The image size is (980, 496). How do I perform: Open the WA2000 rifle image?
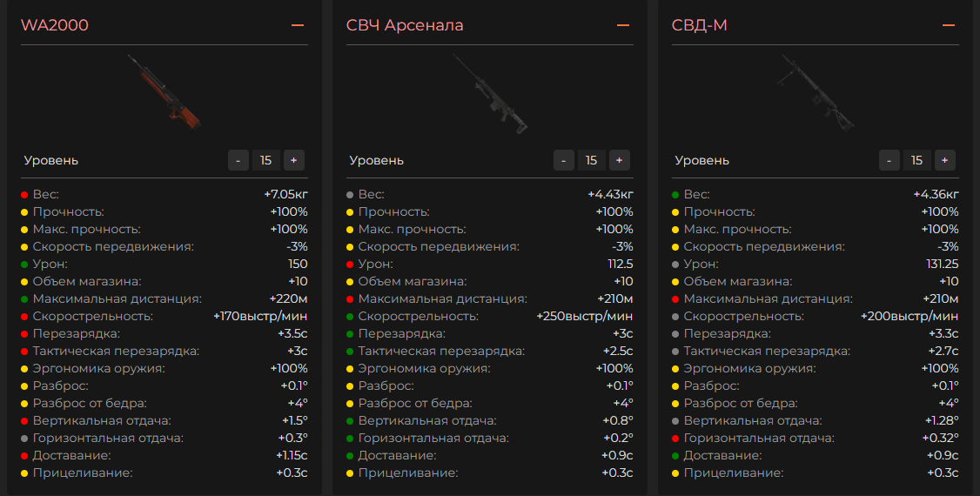click(164, 93)
